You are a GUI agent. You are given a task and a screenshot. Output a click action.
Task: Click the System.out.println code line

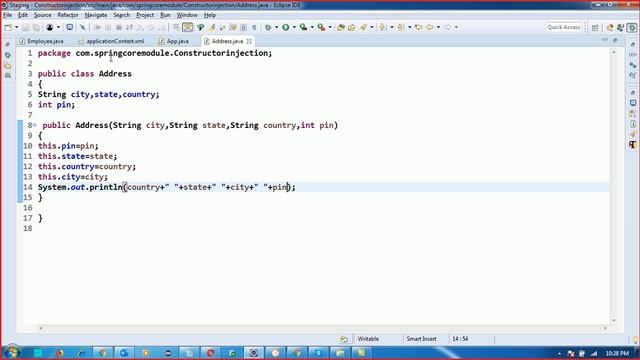(167, 187)
